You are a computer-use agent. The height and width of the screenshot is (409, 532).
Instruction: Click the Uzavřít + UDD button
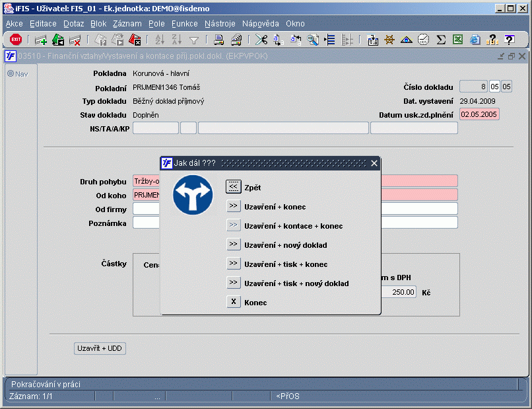pyautogui.click(x=99, y=348)
